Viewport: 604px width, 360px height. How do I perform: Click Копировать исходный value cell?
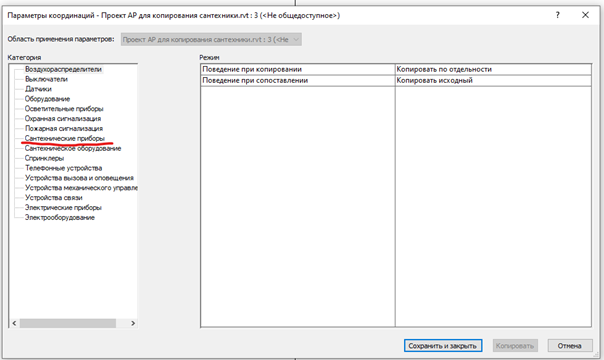[x=493, y=80]
